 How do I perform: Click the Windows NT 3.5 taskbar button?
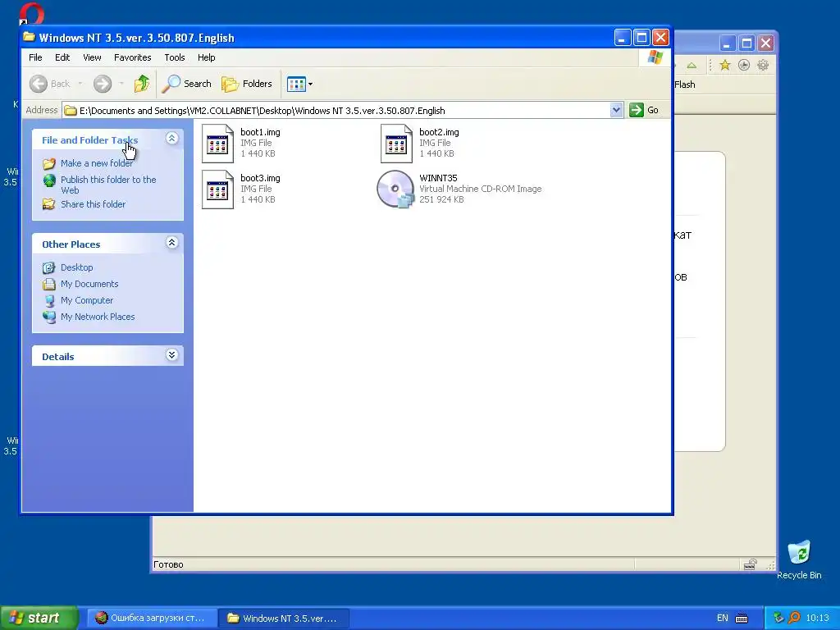click(284, 618)
